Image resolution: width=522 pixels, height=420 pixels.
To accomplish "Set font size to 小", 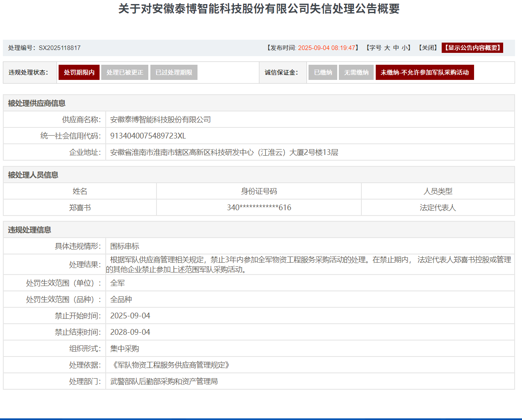I will pos(405,48).
